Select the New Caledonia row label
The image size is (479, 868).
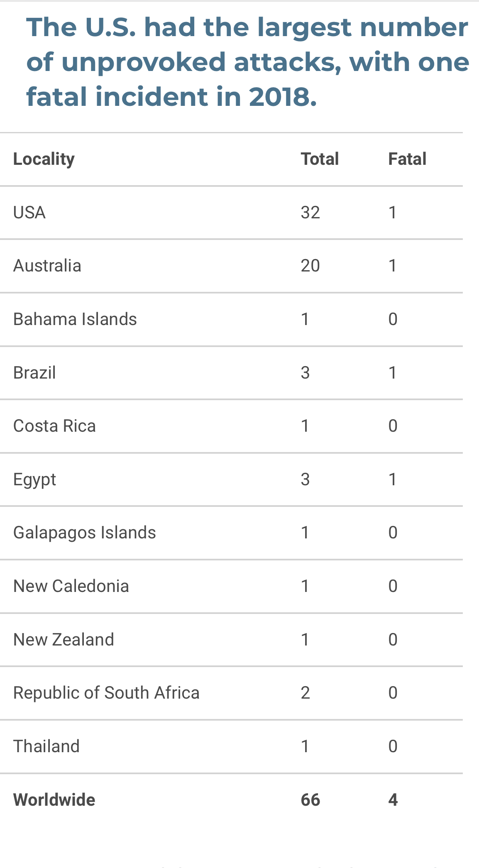pyautogui.click(x=71, y=586)
